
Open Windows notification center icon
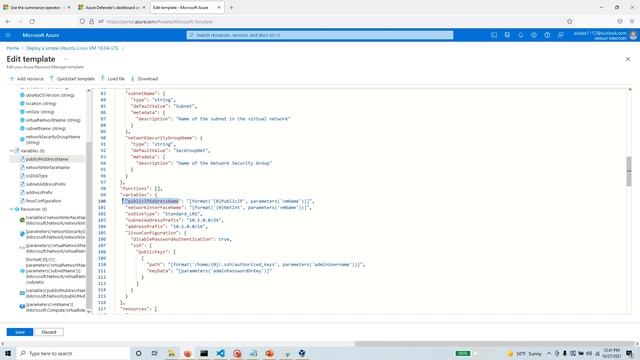click(629, 353)
